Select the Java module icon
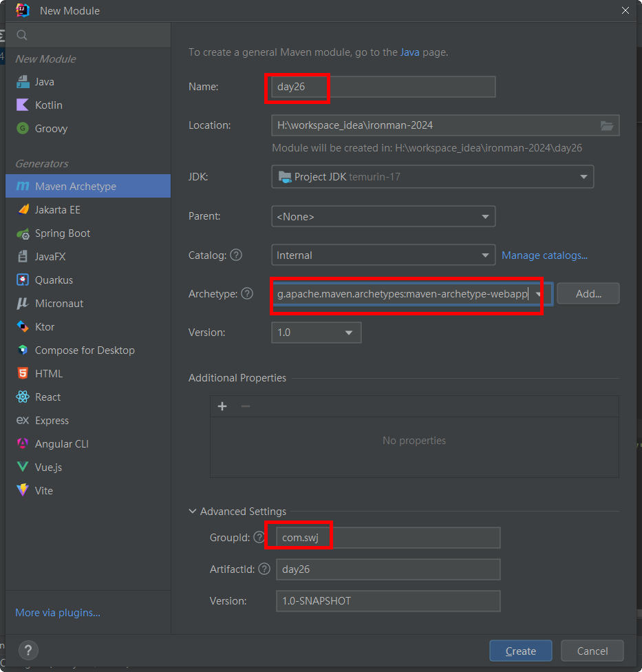The height and width of the screenshot is (672, 642). (23, 81)
